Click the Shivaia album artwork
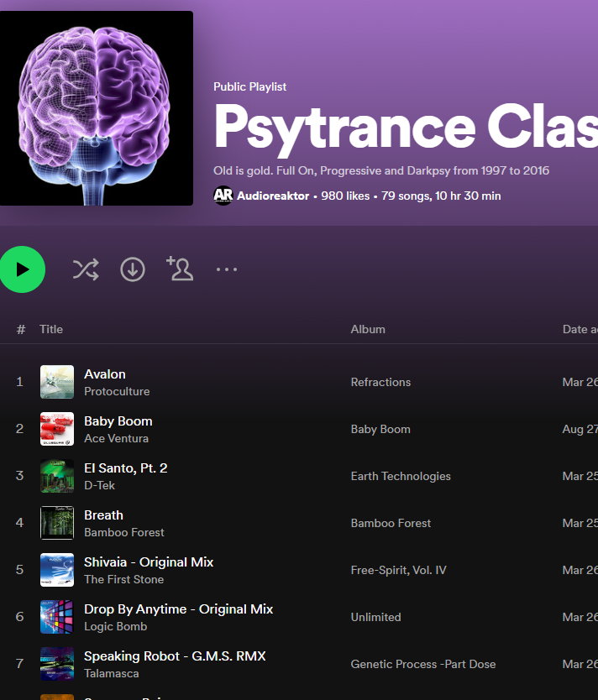 point(57,570)
